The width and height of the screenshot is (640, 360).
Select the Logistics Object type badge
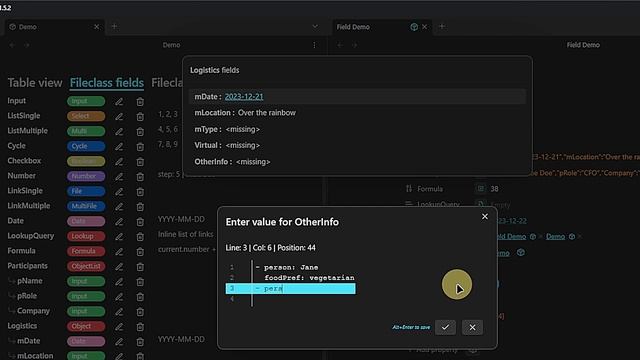click(x=86, y=327)
